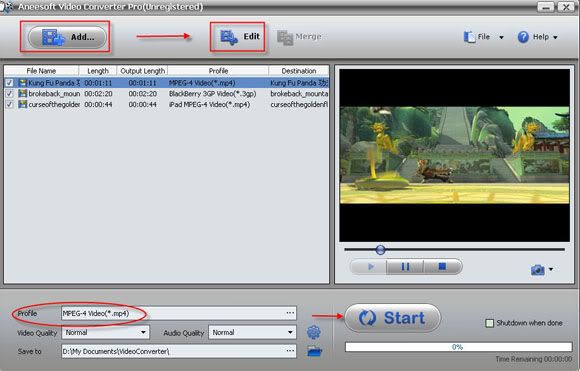This screenshot has width=580, height=371.
Task: Click the conversion progress bar
Action: [x=458, y=347]
